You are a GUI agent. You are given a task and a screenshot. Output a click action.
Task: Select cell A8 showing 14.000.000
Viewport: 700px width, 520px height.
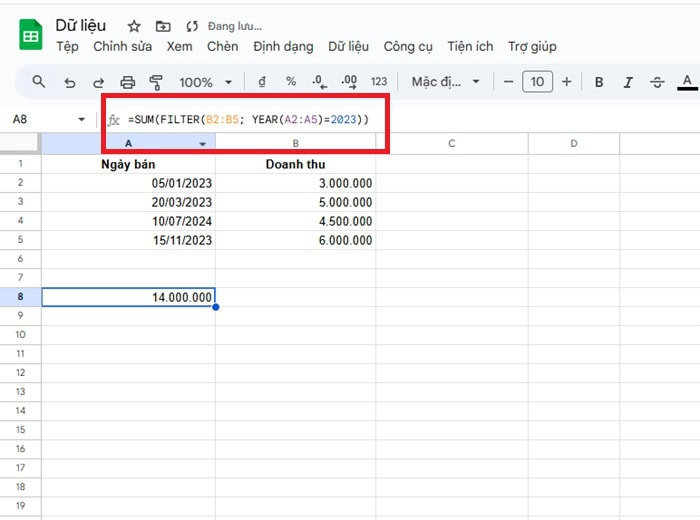(x=128, y=297)
